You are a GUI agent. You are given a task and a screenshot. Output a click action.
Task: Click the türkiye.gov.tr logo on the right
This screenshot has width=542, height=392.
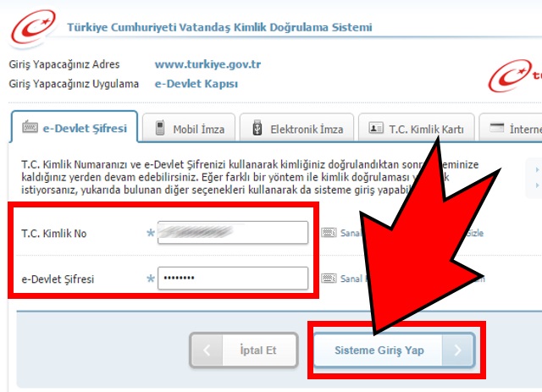[x=514, y=75]
